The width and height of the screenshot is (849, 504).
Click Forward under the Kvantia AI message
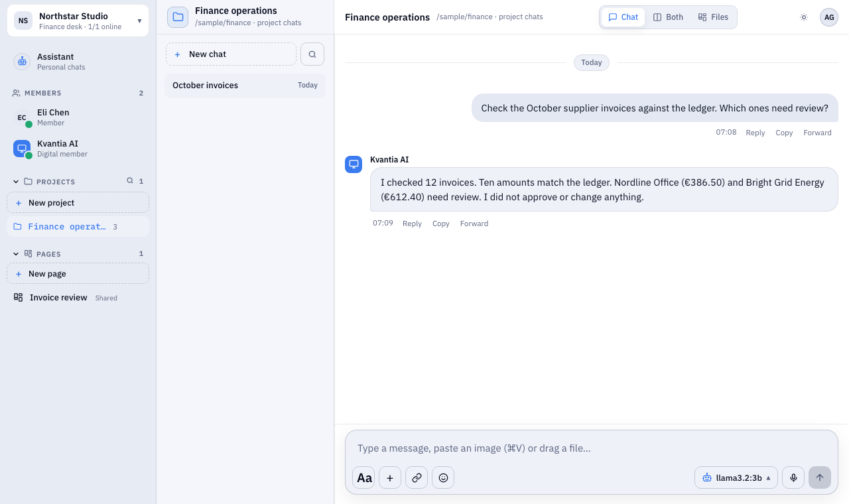[x=474, y=223]
